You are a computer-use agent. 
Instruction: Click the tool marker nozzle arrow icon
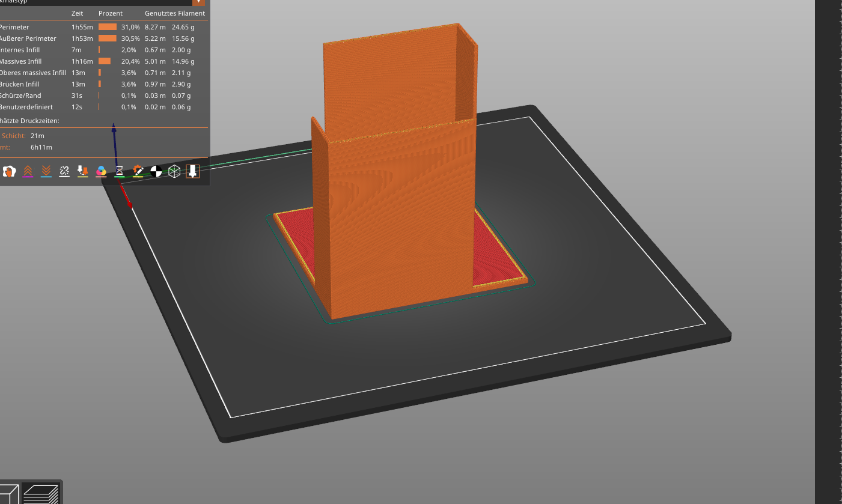coord(192,172)
